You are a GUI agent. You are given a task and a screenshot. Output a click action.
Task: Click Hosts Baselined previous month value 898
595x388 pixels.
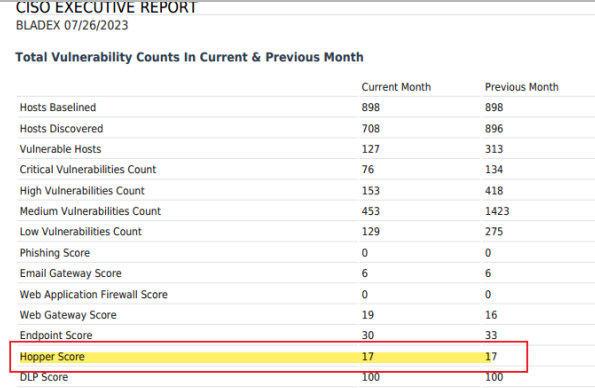494,107
